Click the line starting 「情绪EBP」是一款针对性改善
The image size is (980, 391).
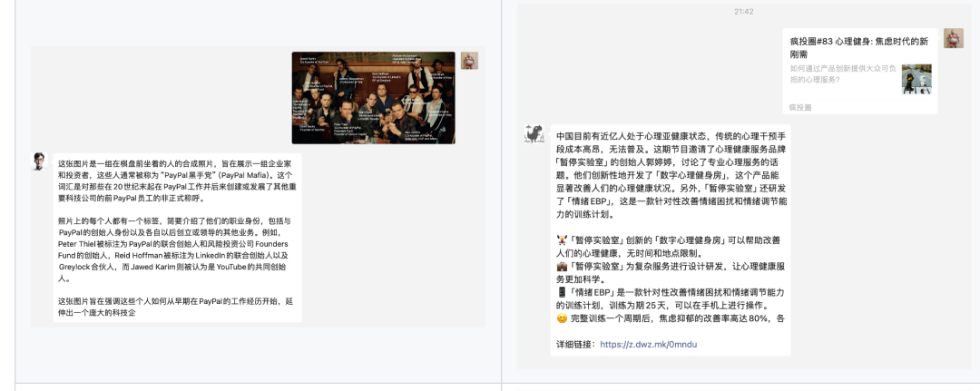[x=670, y=298]
